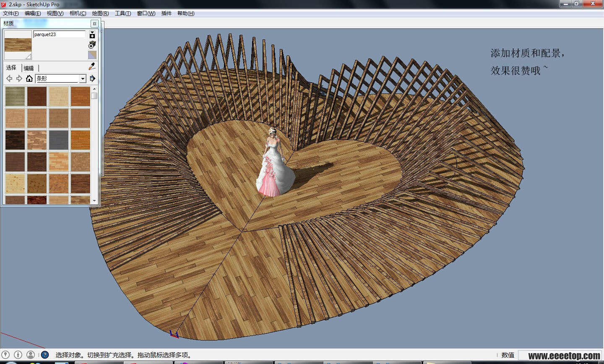Screen dimensions: 604x364
Task: Open the materials Details arrow menu
Action: coord(93,78)
